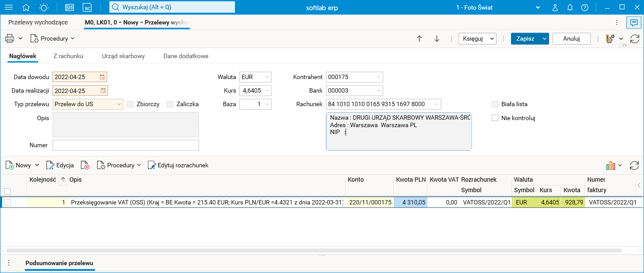Move up with the up arrow icon

pos(419,38)
